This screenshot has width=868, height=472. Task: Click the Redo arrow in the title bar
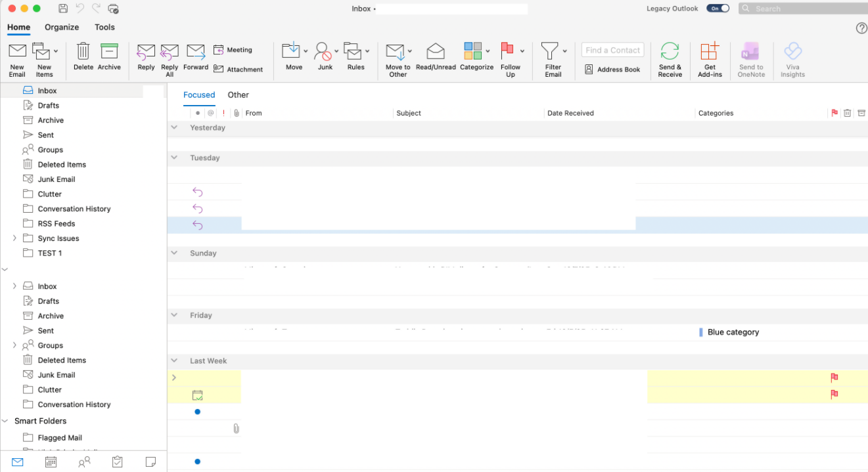click(x=97, y=9)
